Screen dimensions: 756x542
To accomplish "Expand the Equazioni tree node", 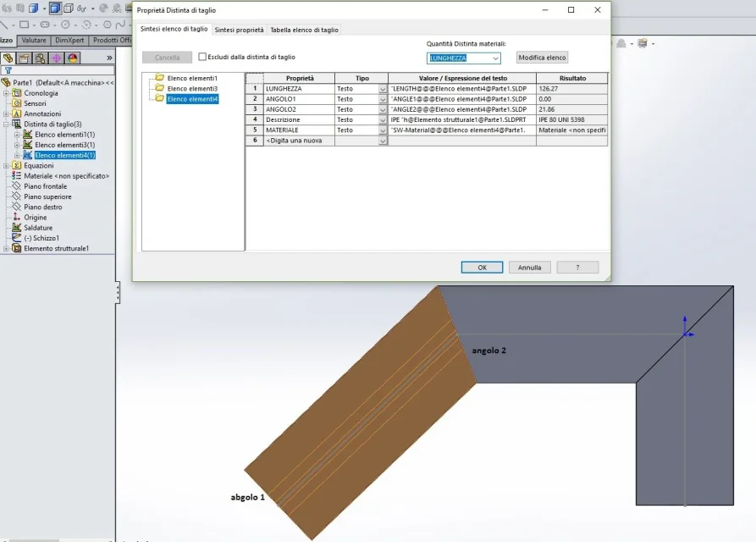I will coord(6,165).
